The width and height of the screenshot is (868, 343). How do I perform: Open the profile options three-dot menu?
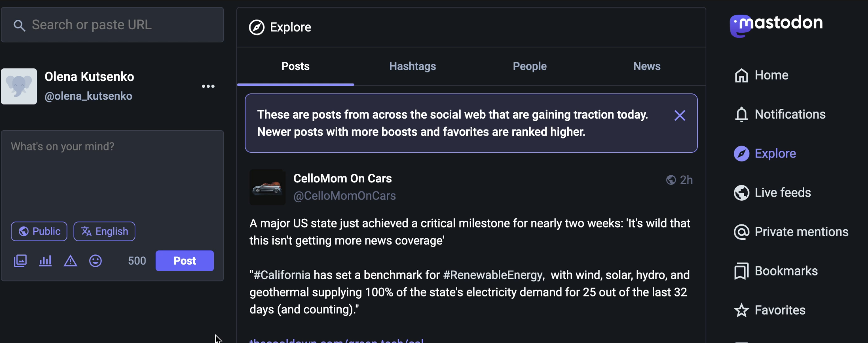coord(208,86)
